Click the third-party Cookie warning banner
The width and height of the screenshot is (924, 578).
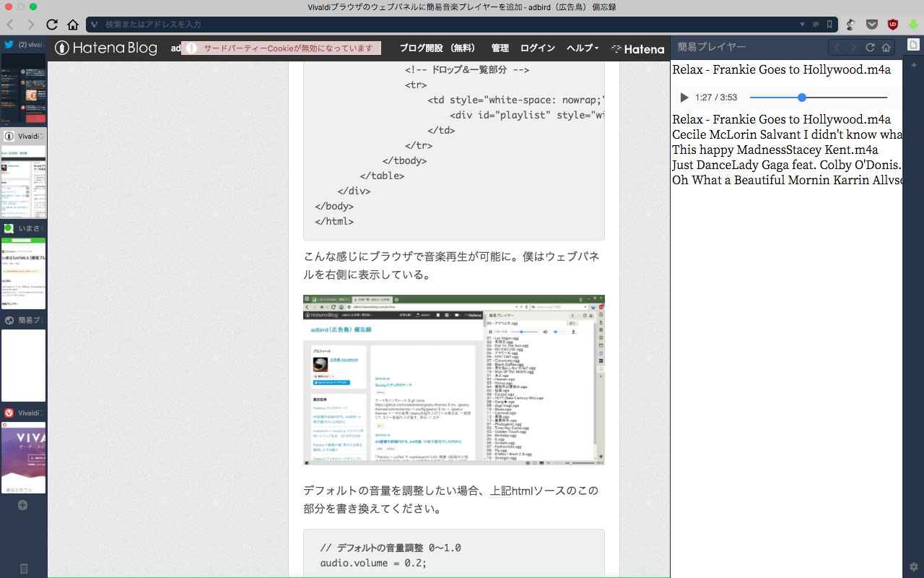(281, 48)
